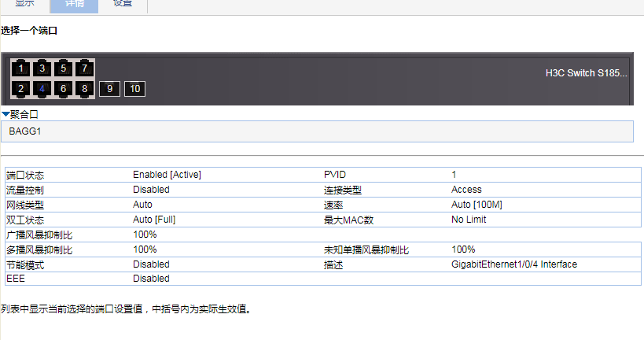Select port 1 on the switch panel

pos(21,68)
